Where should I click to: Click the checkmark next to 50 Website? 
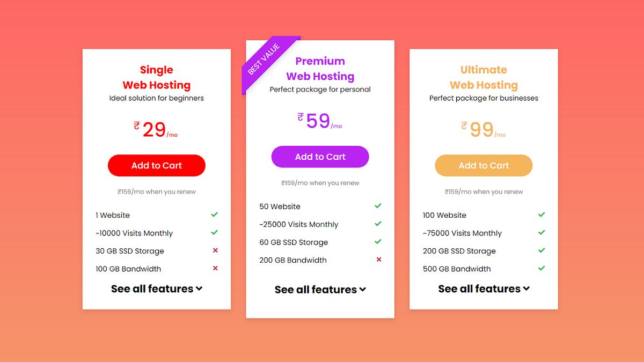(378, 206)
